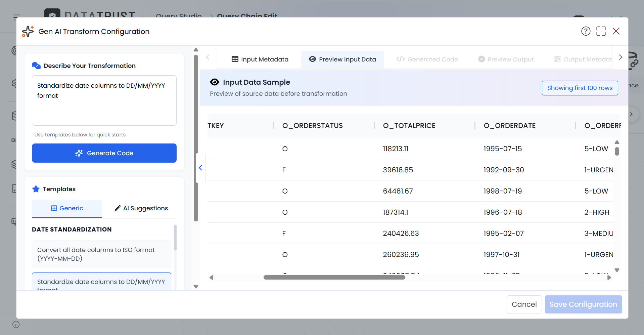Click the left panel's scroll-up arrow

coord(196,50)
